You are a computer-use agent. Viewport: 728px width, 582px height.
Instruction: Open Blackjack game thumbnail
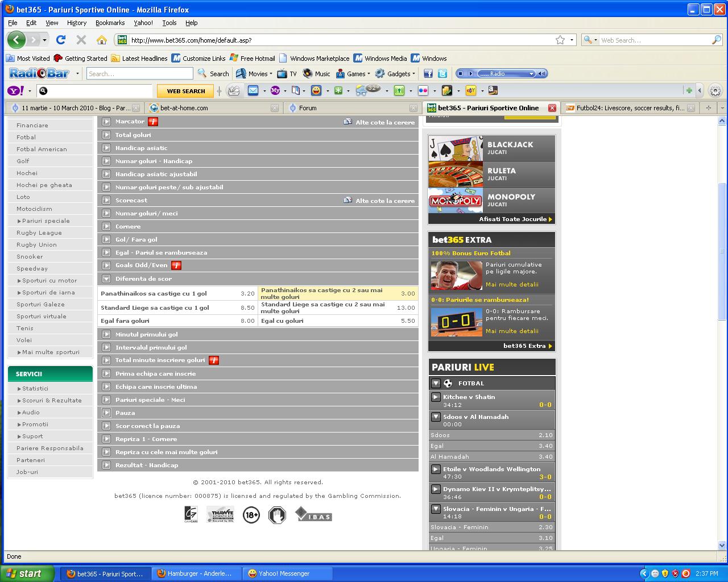456,148
